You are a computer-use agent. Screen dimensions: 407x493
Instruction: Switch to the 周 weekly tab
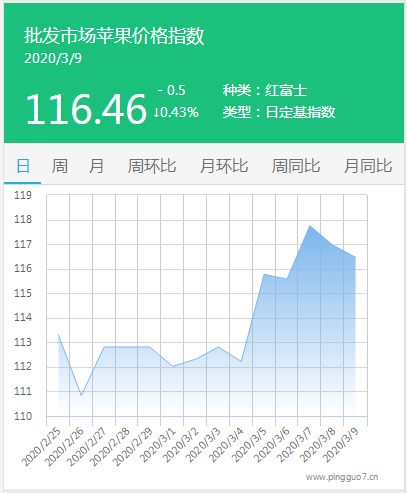[60, 166]
